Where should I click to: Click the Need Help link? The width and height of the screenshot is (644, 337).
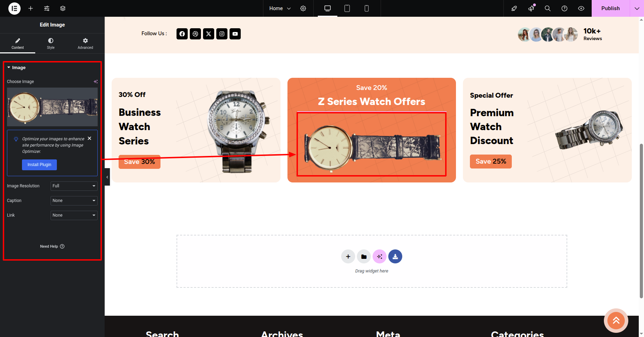(52, 246)
